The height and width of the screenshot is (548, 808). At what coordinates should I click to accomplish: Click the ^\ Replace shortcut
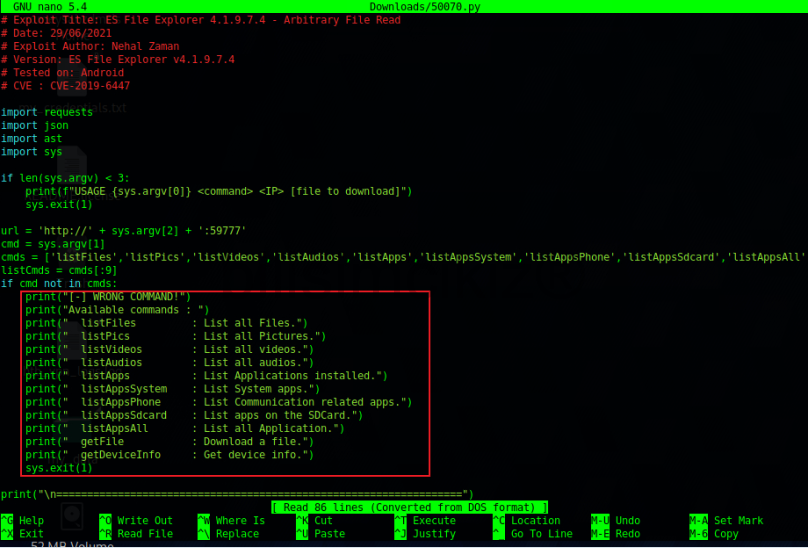[228, 534]
